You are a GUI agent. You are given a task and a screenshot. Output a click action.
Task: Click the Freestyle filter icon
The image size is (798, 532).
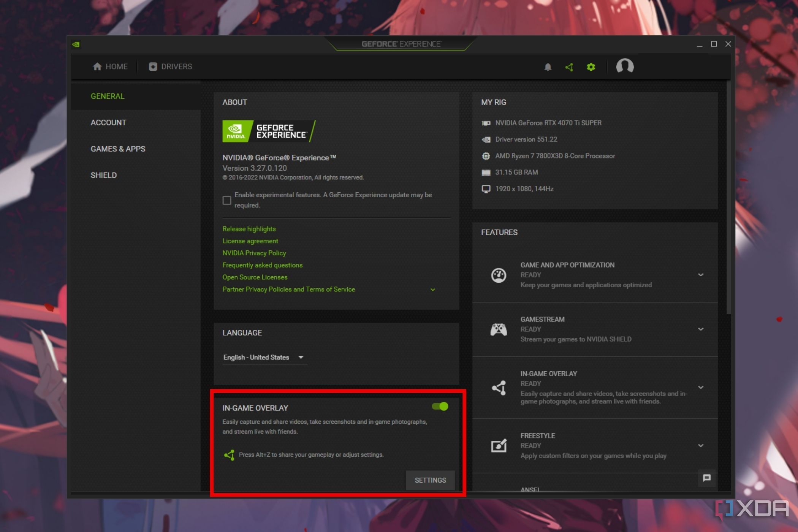pos(499,446)
